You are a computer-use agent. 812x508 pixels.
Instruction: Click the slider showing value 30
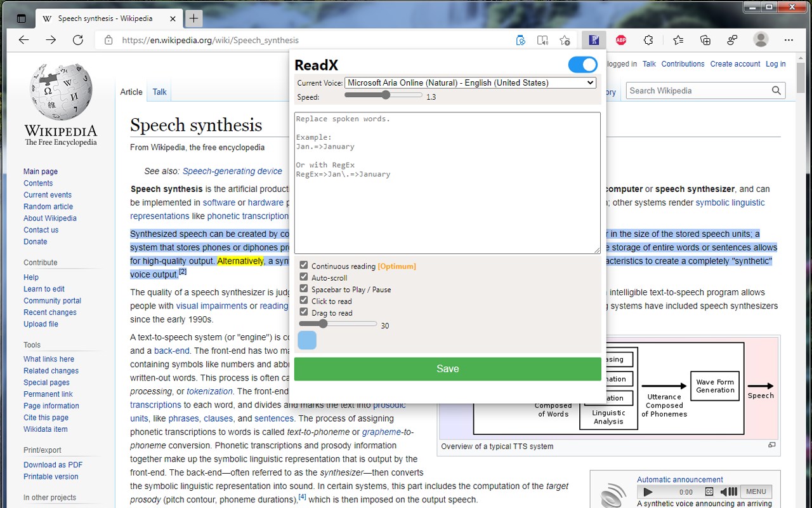coord(337,324)
